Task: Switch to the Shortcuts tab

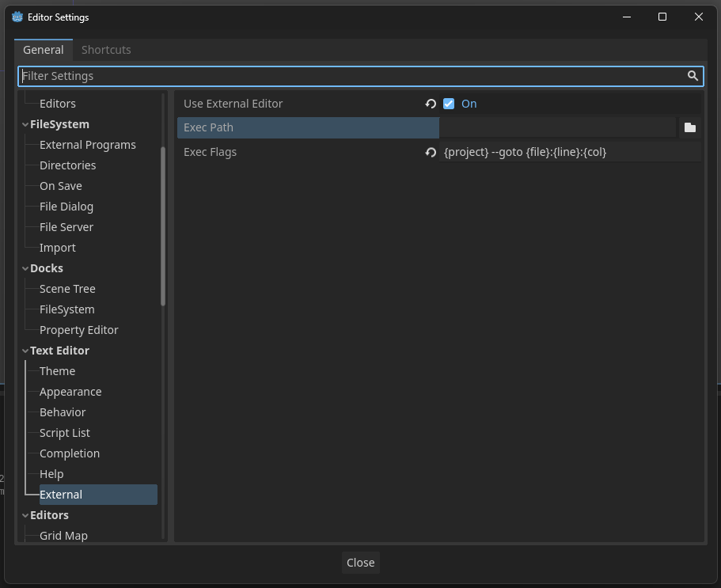Action: click(106, 50)
